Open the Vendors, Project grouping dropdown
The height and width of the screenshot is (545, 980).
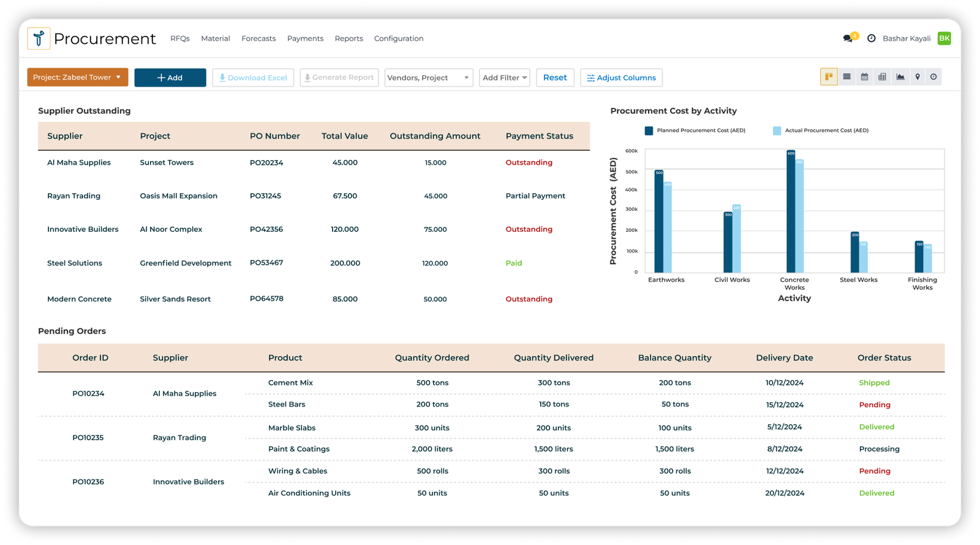(x=428, y=78)
